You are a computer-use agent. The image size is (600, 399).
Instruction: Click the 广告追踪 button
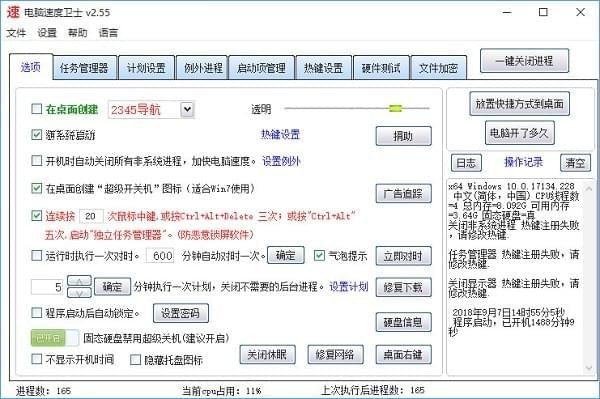click(x=403, y=194)
